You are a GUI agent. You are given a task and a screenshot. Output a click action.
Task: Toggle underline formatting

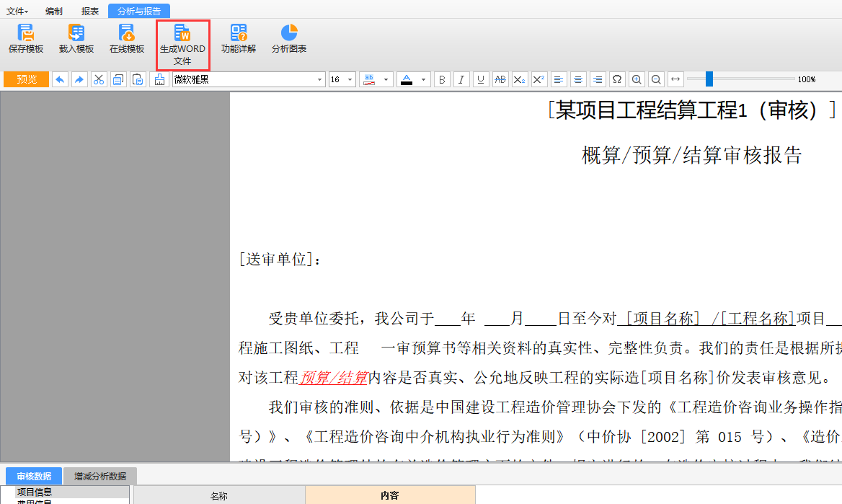click(x=480, y=79)
